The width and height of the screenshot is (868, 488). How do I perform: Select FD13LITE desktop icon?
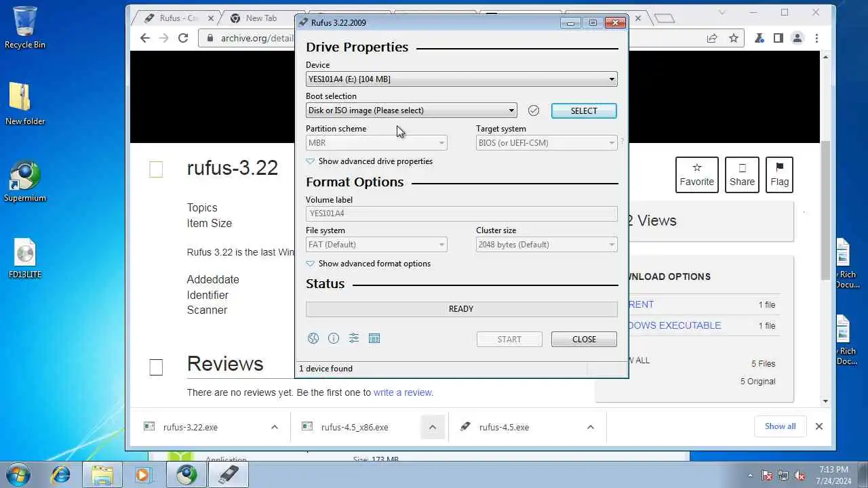pos(25,258)
